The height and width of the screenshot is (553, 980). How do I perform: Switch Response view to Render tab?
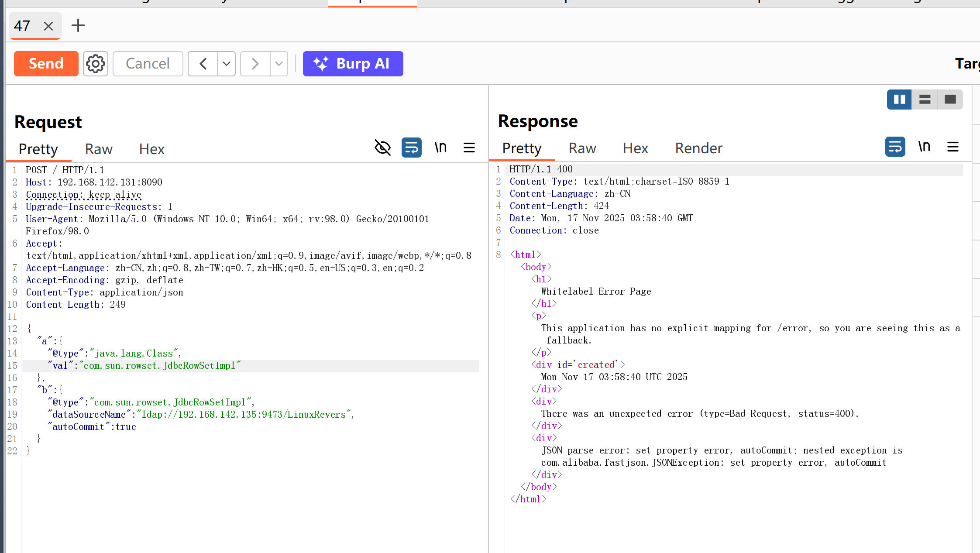click(698, 148)
